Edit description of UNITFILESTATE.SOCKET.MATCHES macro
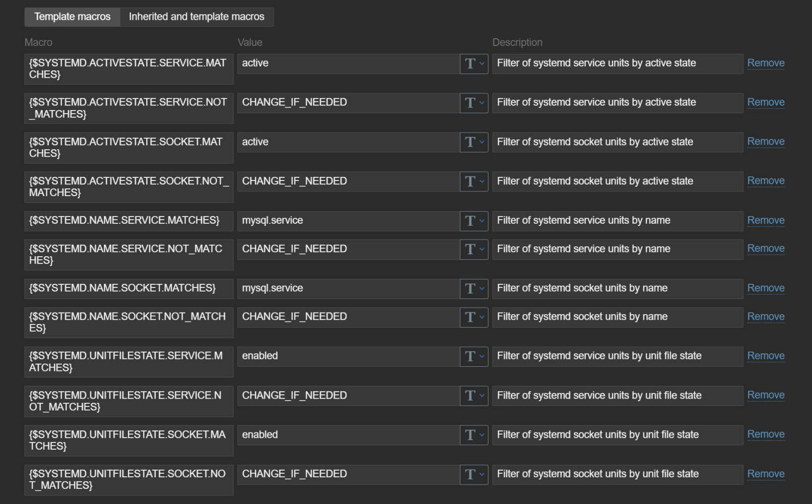 617,435
